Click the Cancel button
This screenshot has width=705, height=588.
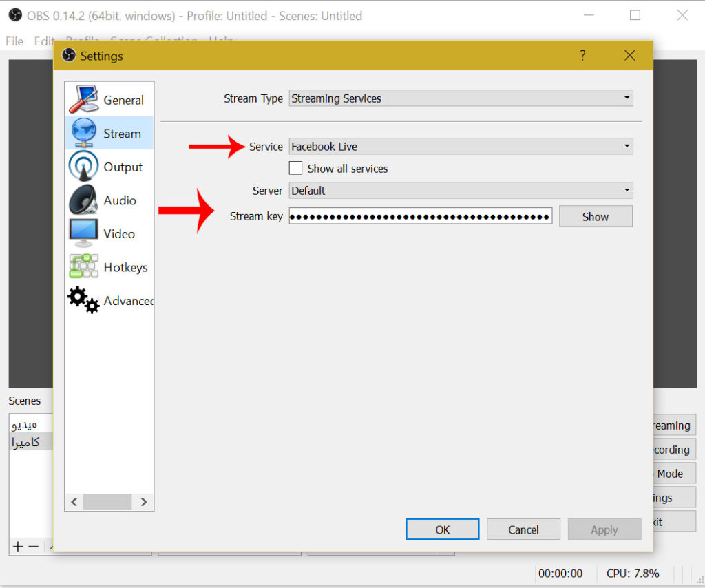pyautogui.click(x=523, y=529)
